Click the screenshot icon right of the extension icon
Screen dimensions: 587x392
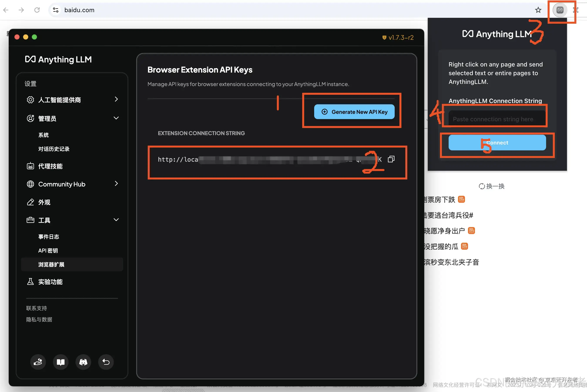575,10
